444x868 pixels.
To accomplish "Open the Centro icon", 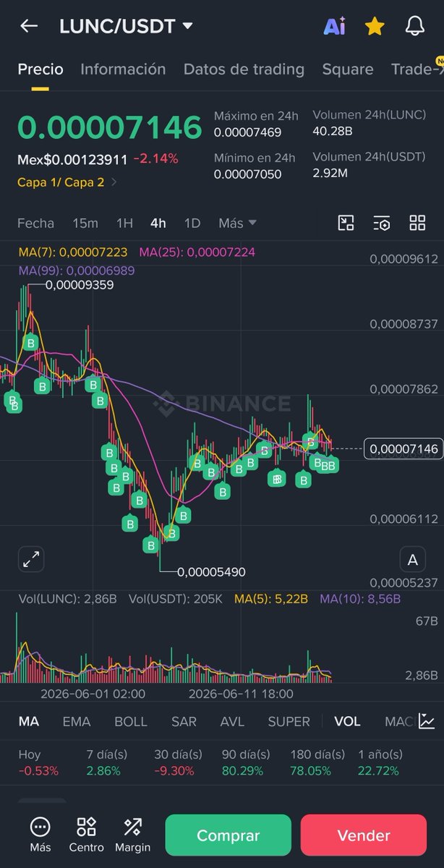I will [x=86, y=835].
